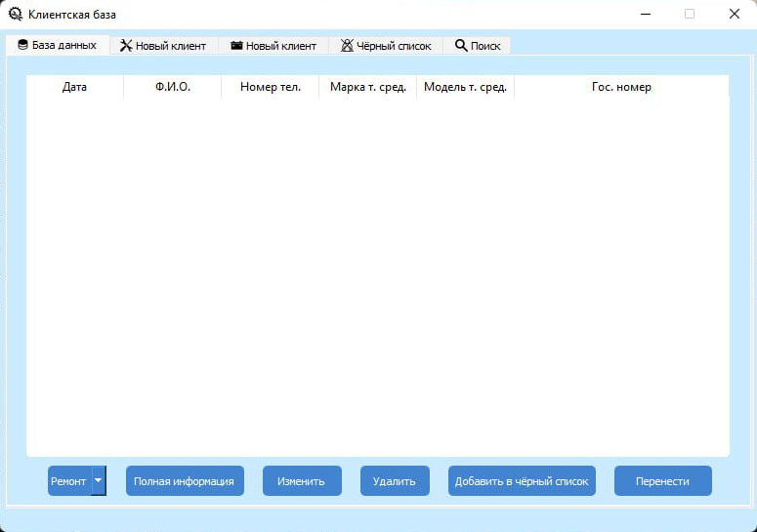Open the База данных tab
757x532 pixels.
click(x=58, y=45)
